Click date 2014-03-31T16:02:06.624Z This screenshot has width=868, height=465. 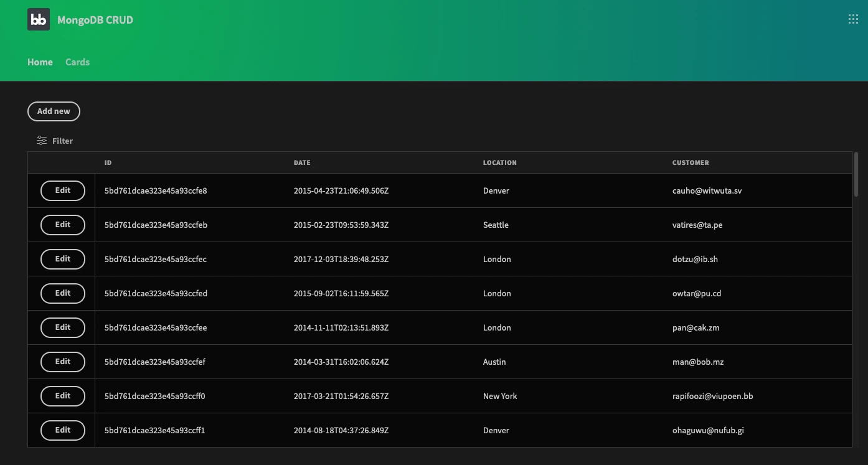tap(341, 362)
